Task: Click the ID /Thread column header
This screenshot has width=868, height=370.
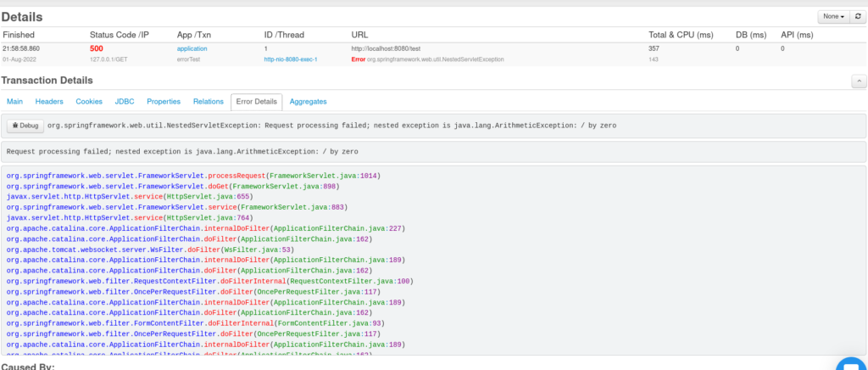Action: click(284, 35)
